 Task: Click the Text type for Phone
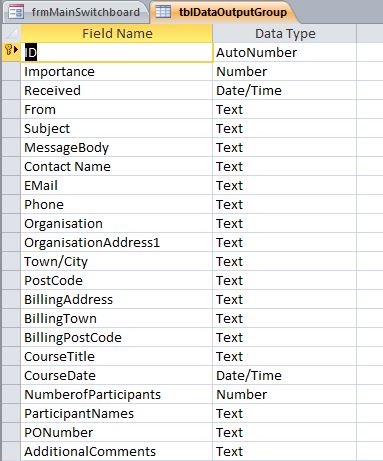284,204
